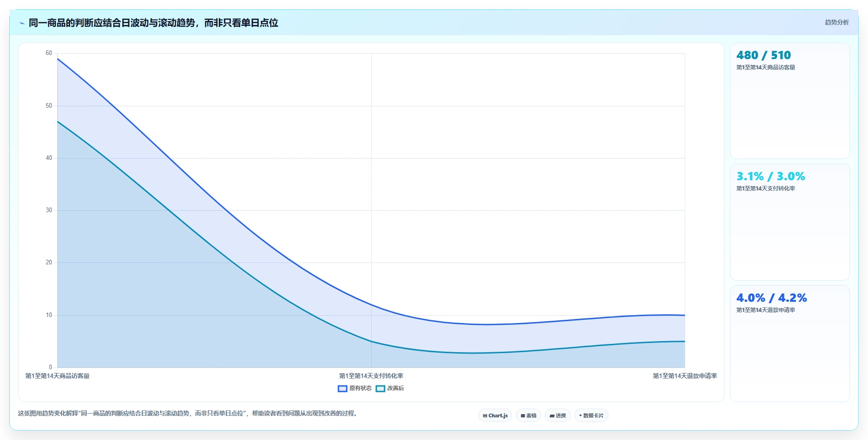This screenshot has height=440, width=868.
Task: Click the 第1至第14天退款申请率 axis label
Action: (x=685, y=376)
